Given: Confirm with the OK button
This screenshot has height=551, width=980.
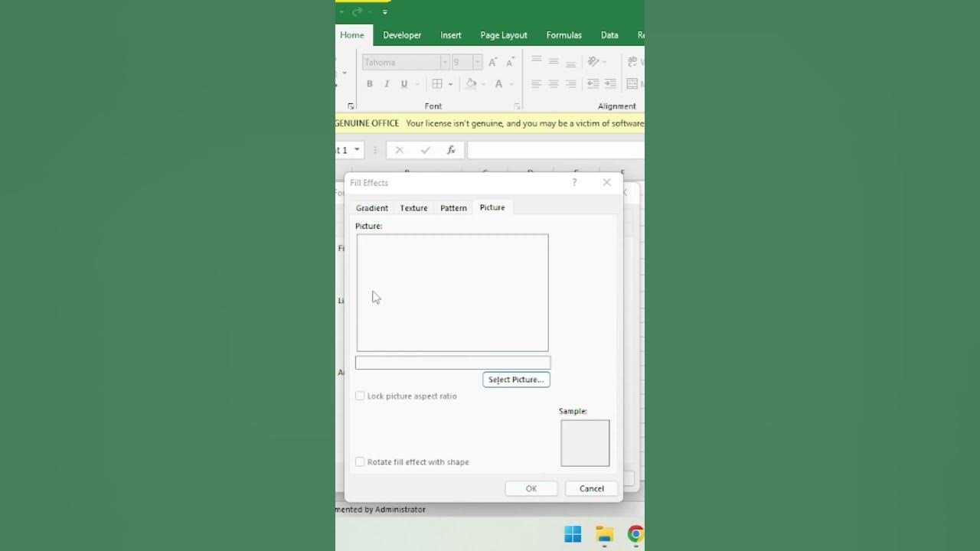Looking at the screenshot, I should (x=531, y=488).
